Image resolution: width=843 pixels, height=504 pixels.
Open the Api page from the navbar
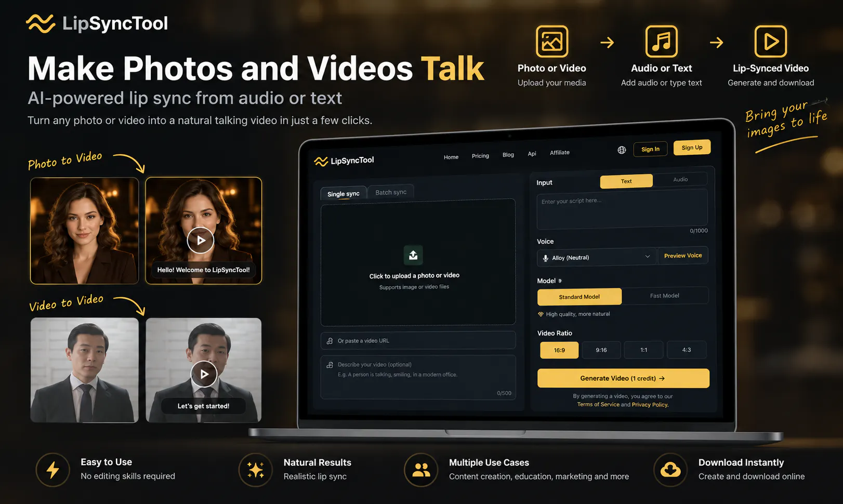click(x=532, y=154)
